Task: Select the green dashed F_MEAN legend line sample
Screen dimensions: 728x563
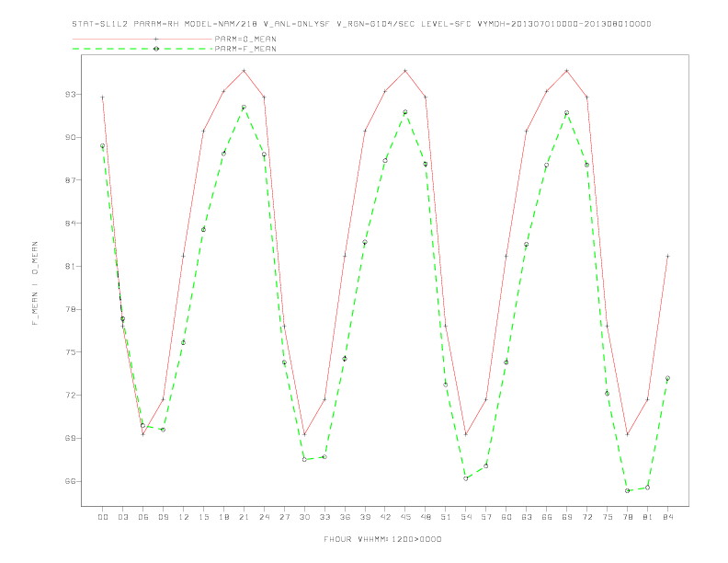Action: pos(142,49)
